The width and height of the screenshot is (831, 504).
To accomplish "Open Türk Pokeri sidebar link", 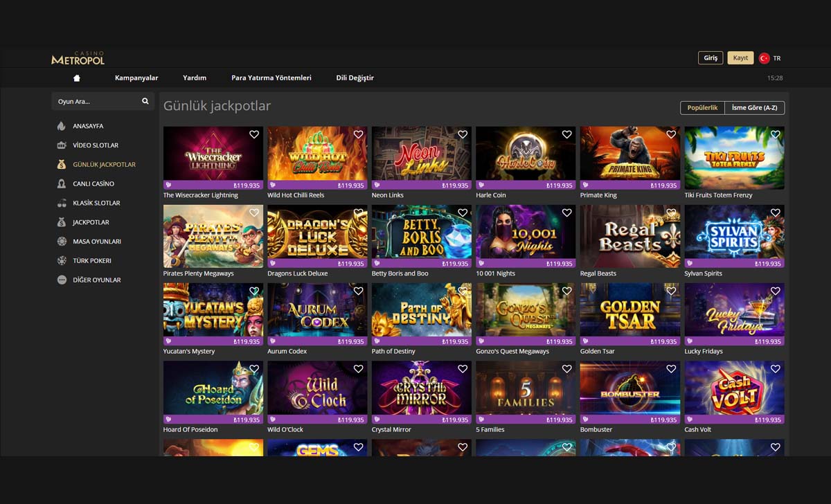I will pyautogui.click(x=93, y=261).
